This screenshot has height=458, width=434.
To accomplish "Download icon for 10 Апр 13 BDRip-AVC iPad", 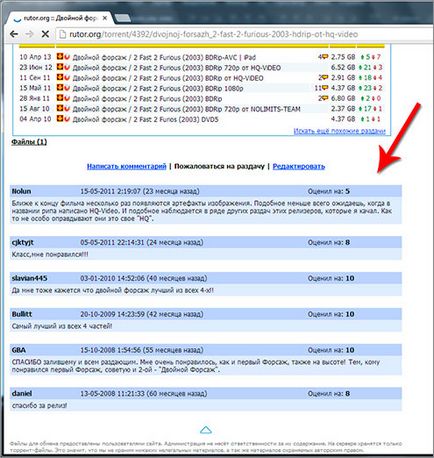I will point(60,56).
